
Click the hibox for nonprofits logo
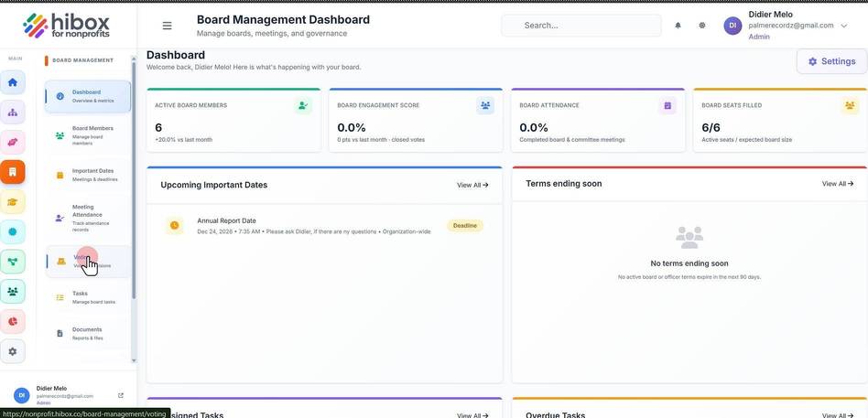tap(67, 26)
